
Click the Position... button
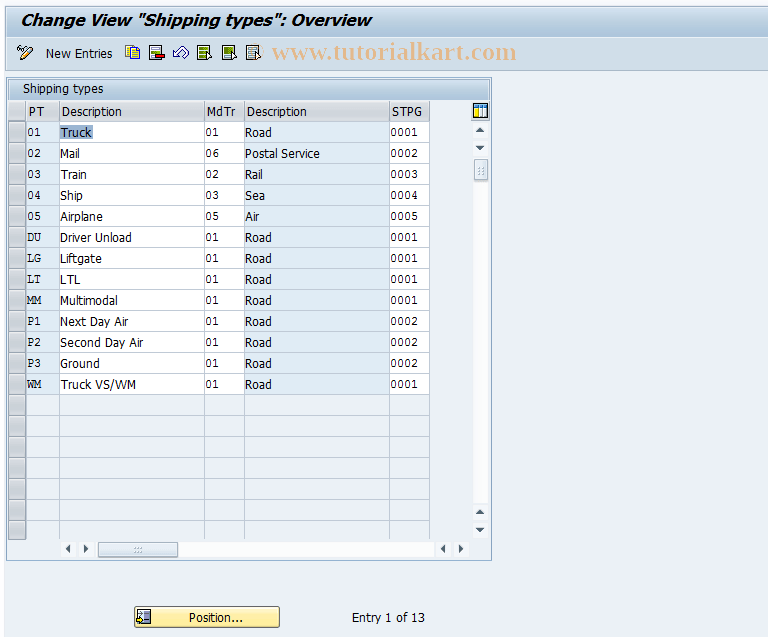point(207,617)
